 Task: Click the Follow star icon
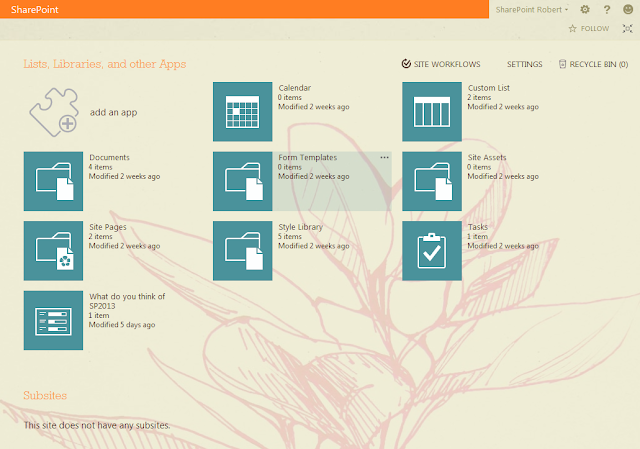tap(573, 28)
